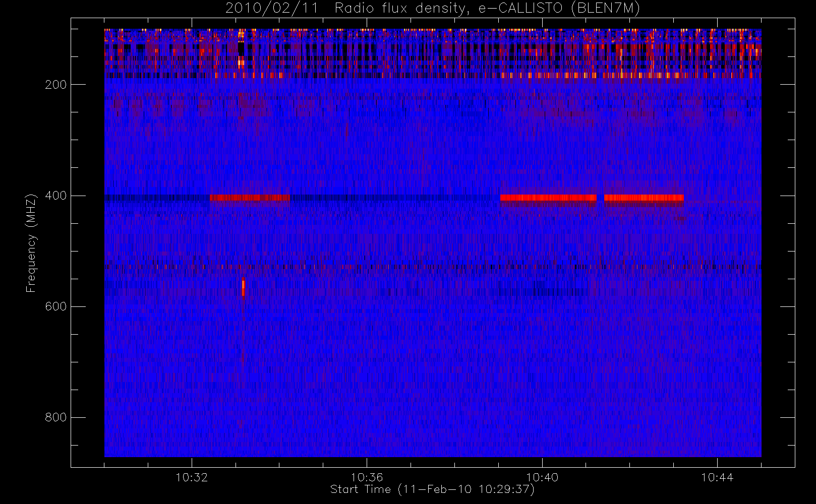The height and width of the screenshot is (504, 816).
Task: Click the 10:44 time tick label
Action: click(717, 477)
